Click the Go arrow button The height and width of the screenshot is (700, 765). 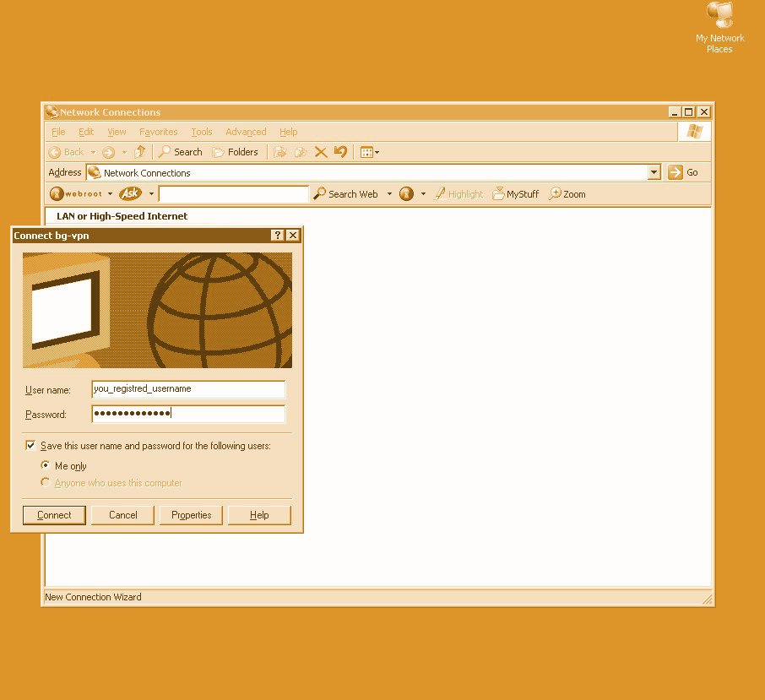click(675, 172)
